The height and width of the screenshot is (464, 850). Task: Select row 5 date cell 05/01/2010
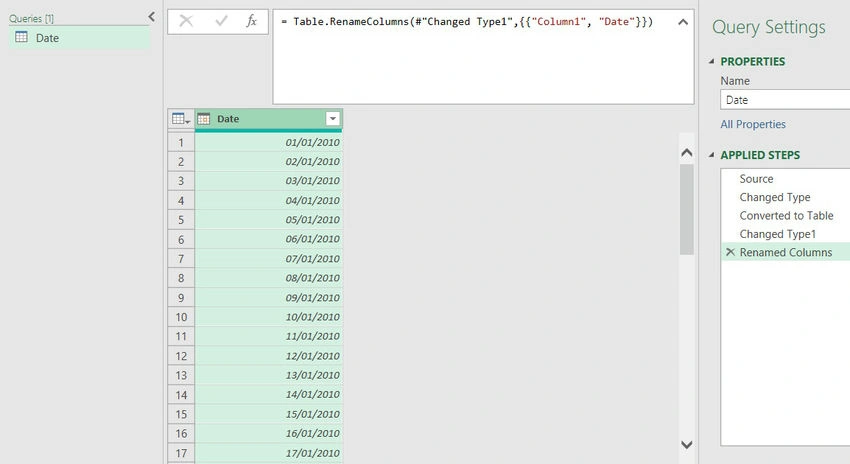(269, 220)
